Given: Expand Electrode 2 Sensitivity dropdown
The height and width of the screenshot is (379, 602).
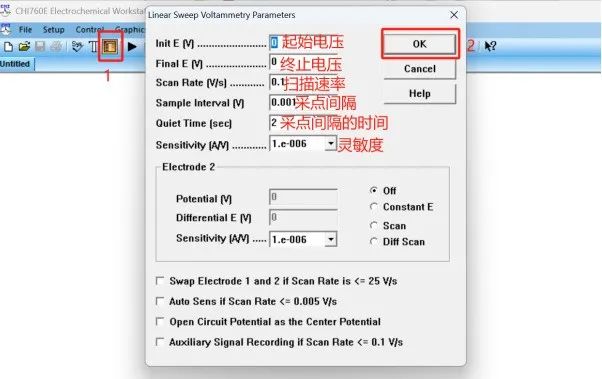Looking at the screenshot, I should (331, 239).
